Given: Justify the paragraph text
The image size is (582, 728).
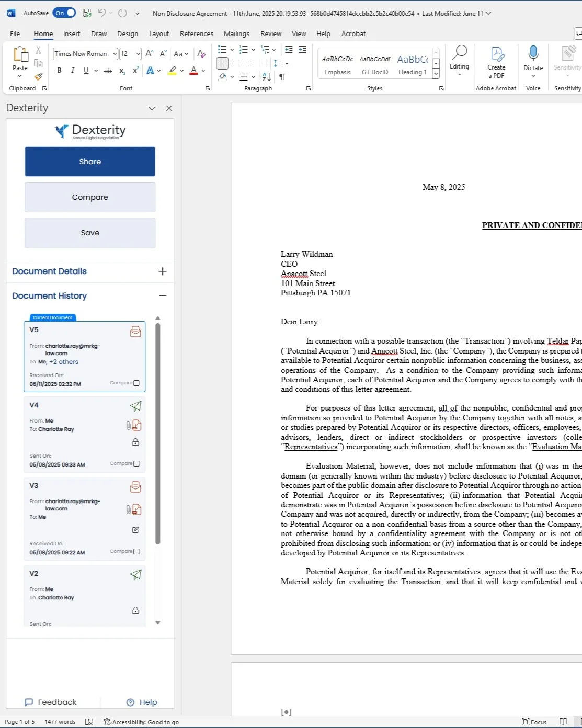Looking at the screenshot, I should click(263, 63).
